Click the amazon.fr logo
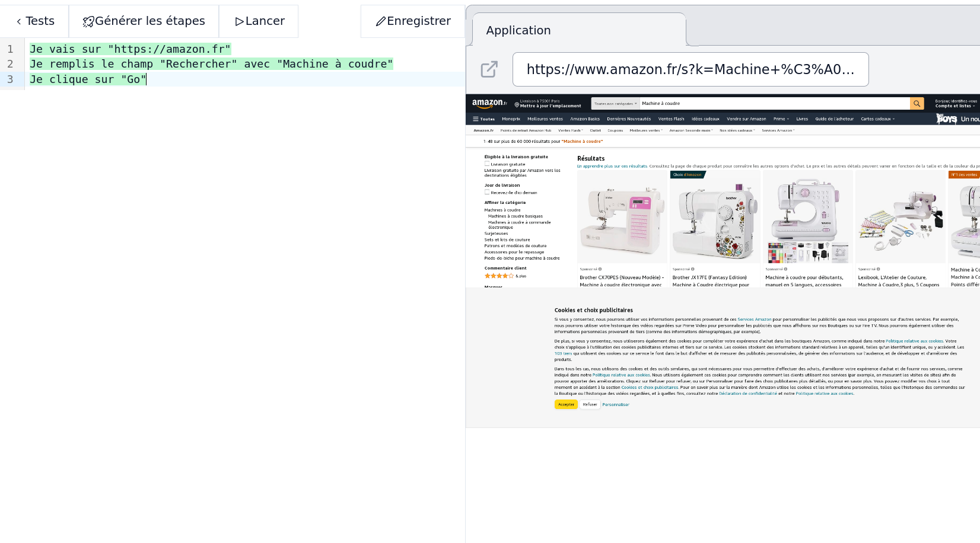The width and height of the screenshot is (980, 543). tap(489, 103)
